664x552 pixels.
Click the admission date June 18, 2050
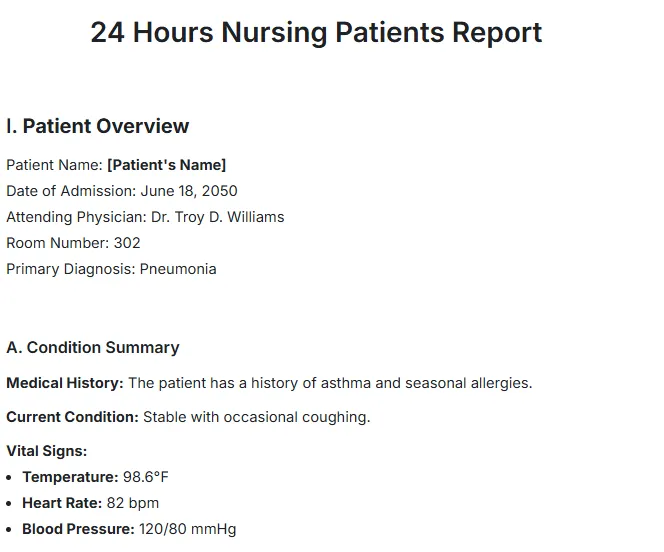[x=189, y=191]
